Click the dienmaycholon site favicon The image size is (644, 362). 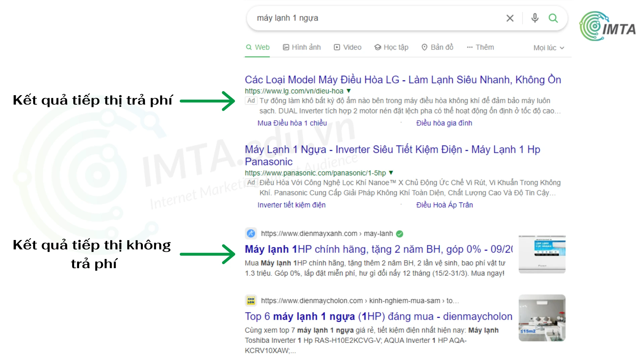coord(251,301)
